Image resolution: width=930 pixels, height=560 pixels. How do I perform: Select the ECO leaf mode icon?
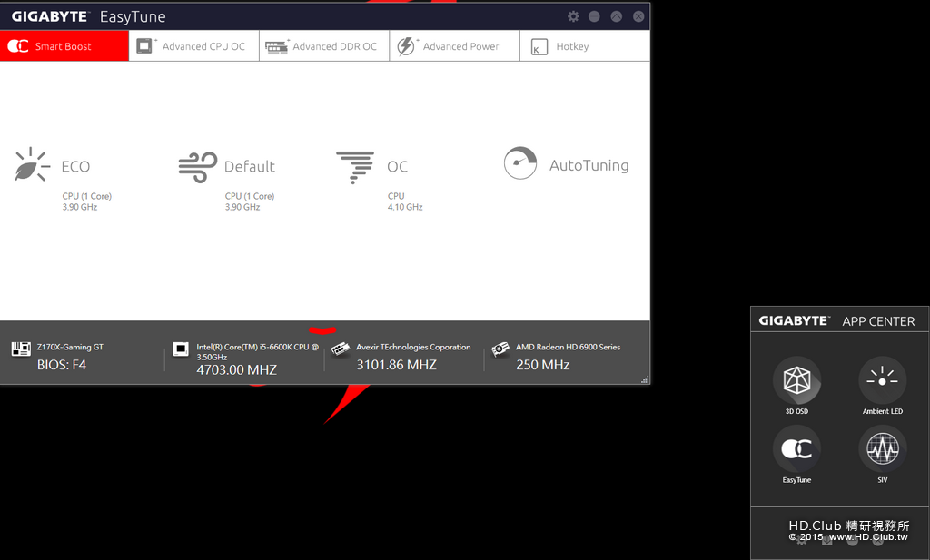click(x=32, y=164)
